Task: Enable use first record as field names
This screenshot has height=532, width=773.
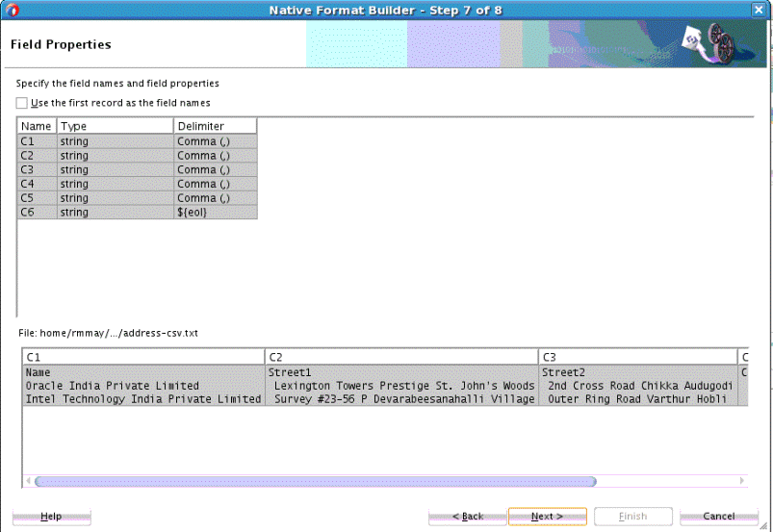Action: 22,103
